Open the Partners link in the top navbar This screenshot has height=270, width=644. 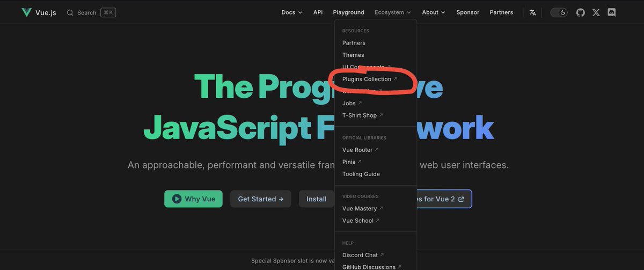[x=501, y=12]
